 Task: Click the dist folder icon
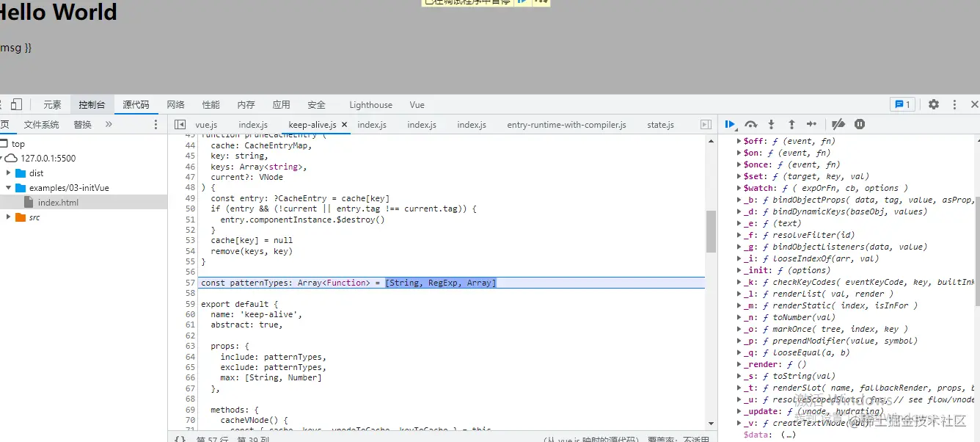pyautogui.click(x=21, y=173)
